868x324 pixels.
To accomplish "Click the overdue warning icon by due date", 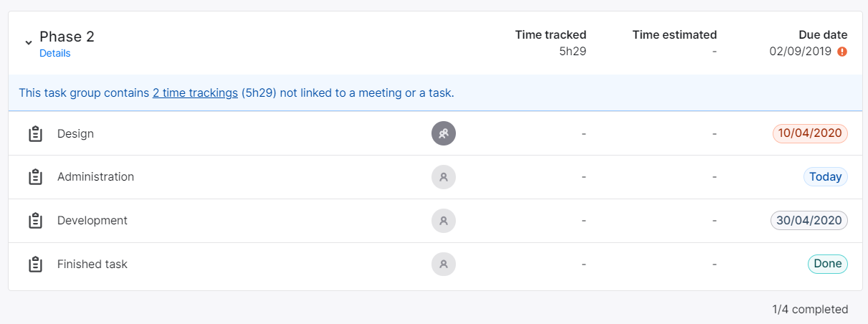I will (x=842, y=52).
